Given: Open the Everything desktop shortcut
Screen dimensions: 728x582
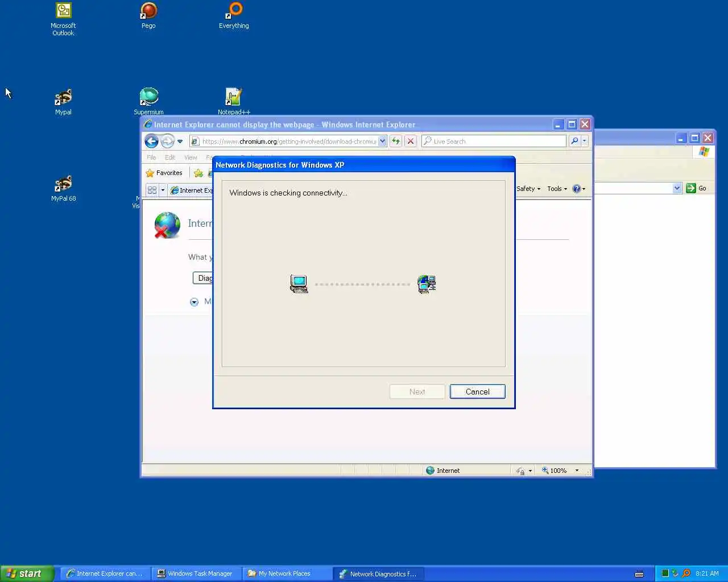Looking at the screenshot, I should click(x=234, y=15).
